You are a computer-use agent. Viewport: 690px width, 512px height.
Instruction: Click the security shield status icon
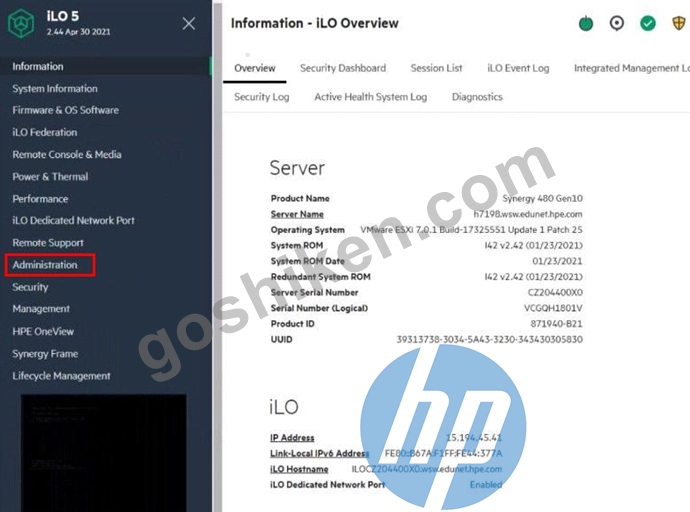[x=679, y=23]
